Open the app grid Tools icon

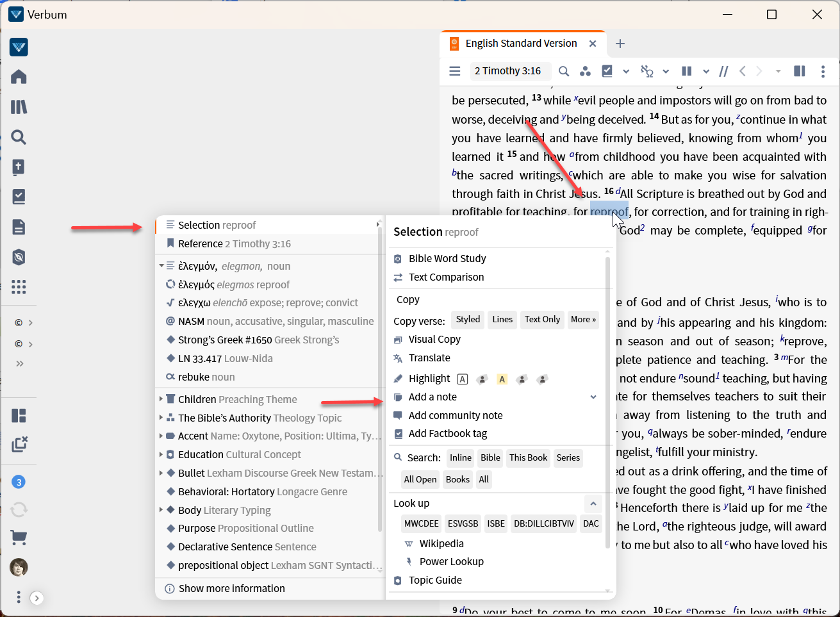click(x=19, y=286)
